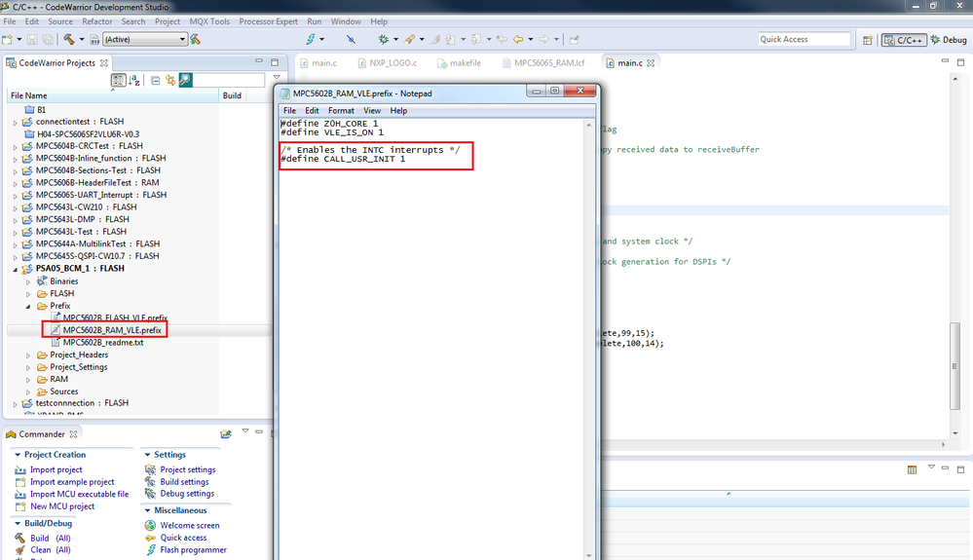Expand the connectiontest : FLASH project
This screenshot has width=973, height=560.
[16, 122]
